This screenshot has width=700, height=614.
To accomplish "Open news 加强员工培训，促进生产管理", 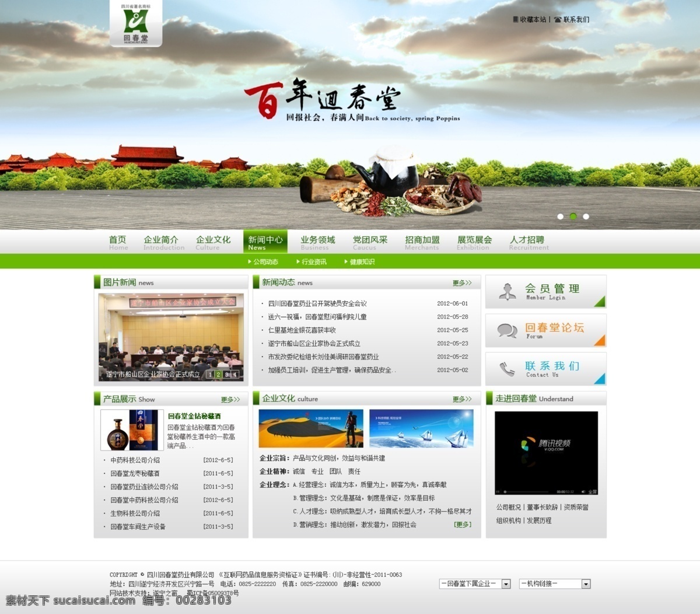I will point(332,370).
